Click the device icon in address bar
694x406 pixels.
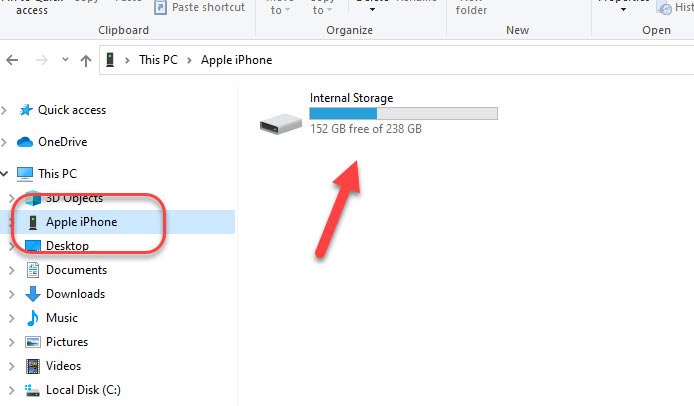[x=110, y=59]
